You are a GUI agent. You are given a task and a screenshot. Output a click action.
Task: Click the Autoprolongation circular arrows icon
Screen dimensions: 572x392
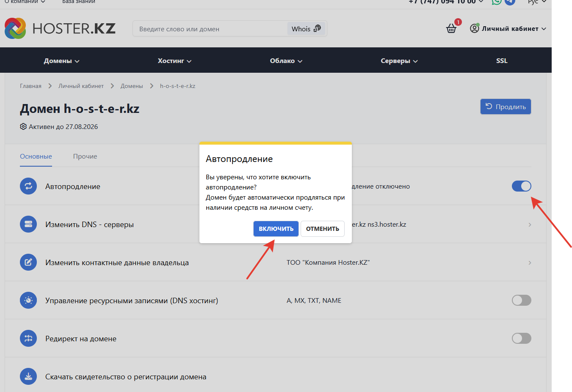pyautogui.click(x=28, y=186)
